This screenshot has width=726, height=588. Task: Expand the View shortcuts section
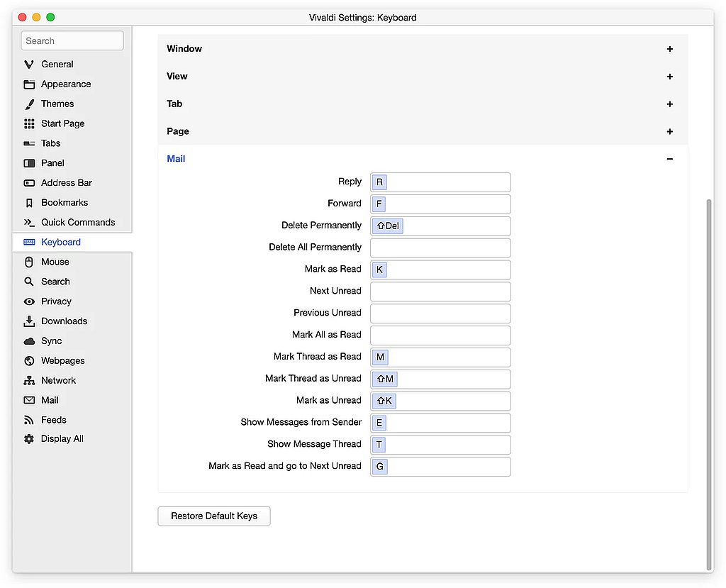tap(669, 77)
